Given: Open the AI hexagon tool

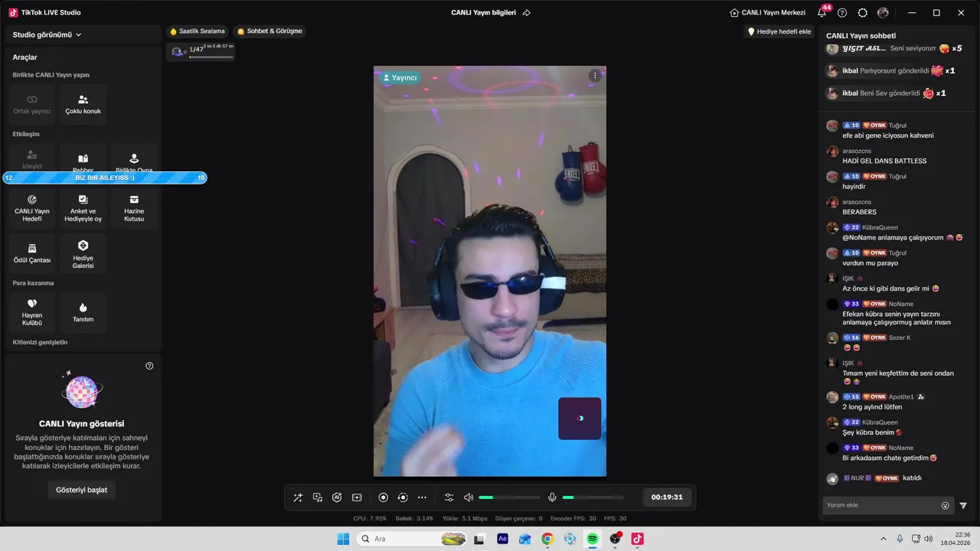Looking at the screenshot, I should point(337,497).
